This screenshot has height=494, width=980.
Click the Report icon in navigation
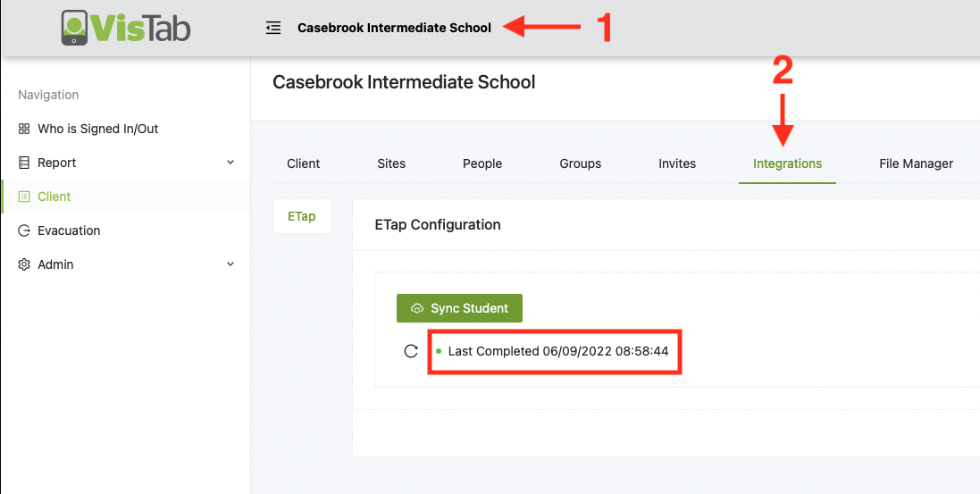coord(24,163)
